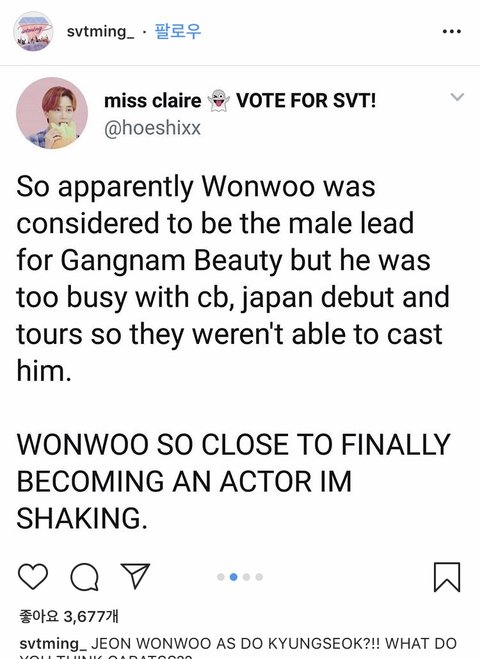Open the @hoeshixx handle
Image resolution: width=480 pixels, height=659 pixels.
pos(152,128)
